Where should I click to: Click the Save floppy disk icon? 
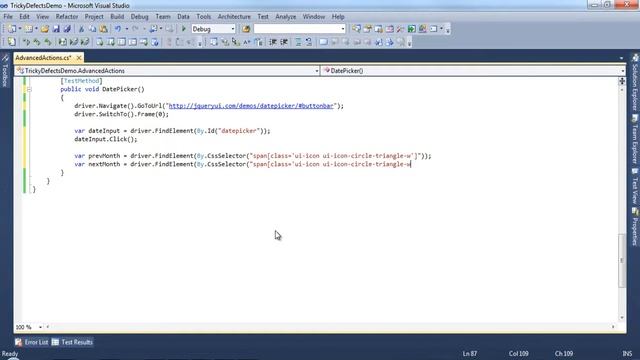click(x=56, y=29)
